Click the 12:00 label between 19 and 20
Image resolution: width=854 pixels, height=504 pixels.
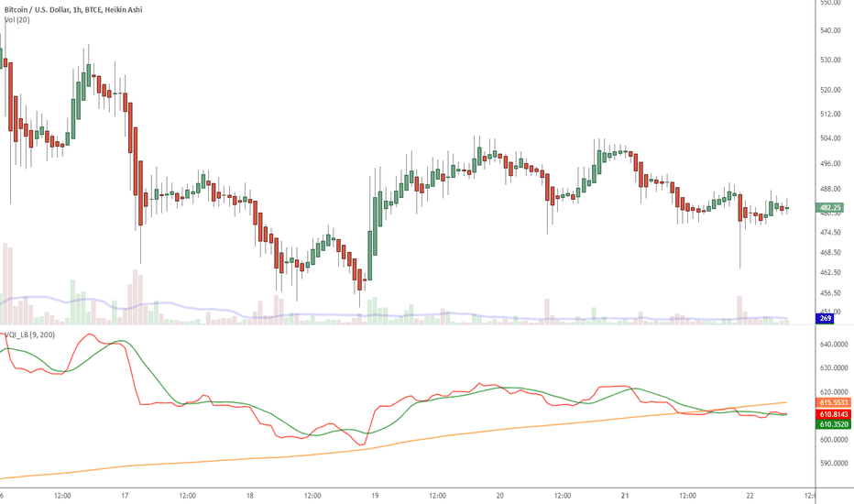[x=437, y=496]
